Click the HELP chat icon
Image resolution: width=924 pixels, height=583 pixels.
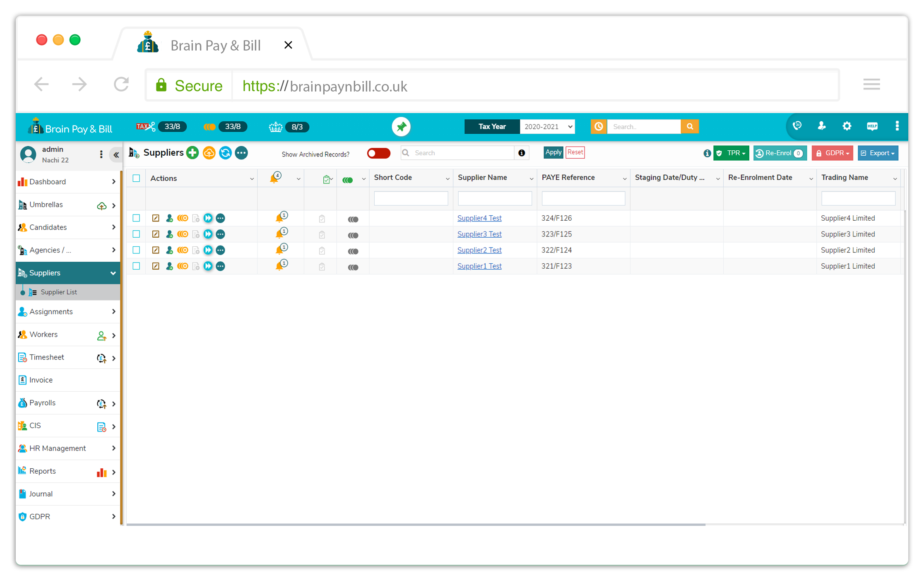point(872,126)
